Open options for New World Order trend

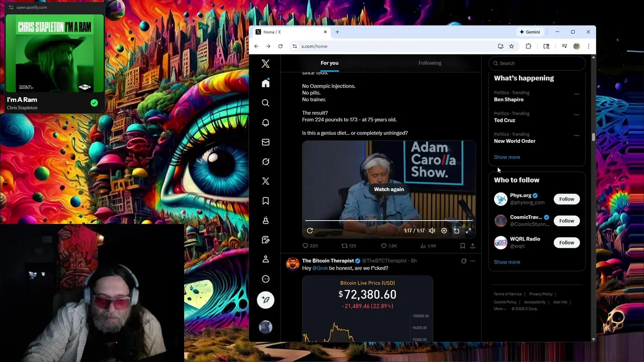coord(577,135)
